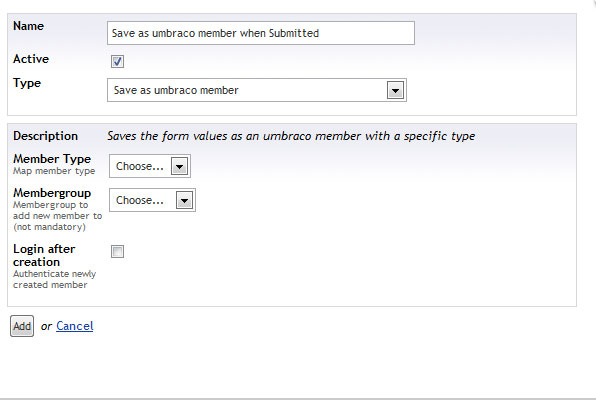Click the Membergroup label

pos(52,193)
